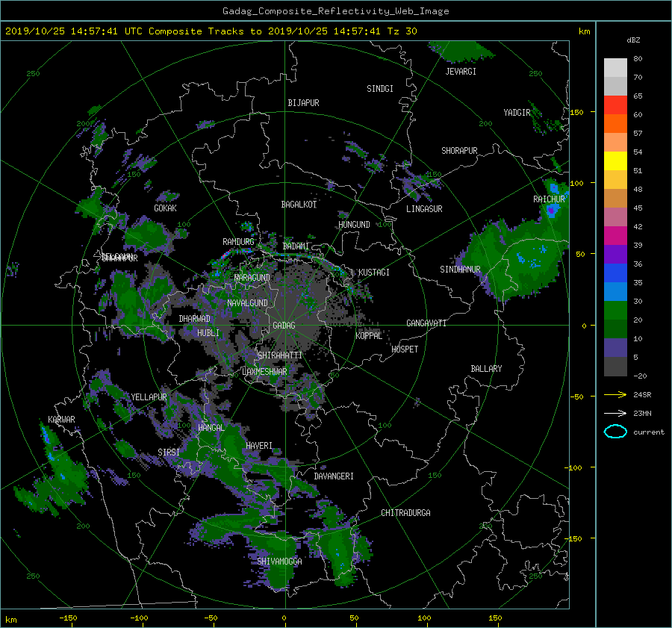Click the DHARWAD city label
This screenshot has height=628, width=672.
tap(195, 319)
